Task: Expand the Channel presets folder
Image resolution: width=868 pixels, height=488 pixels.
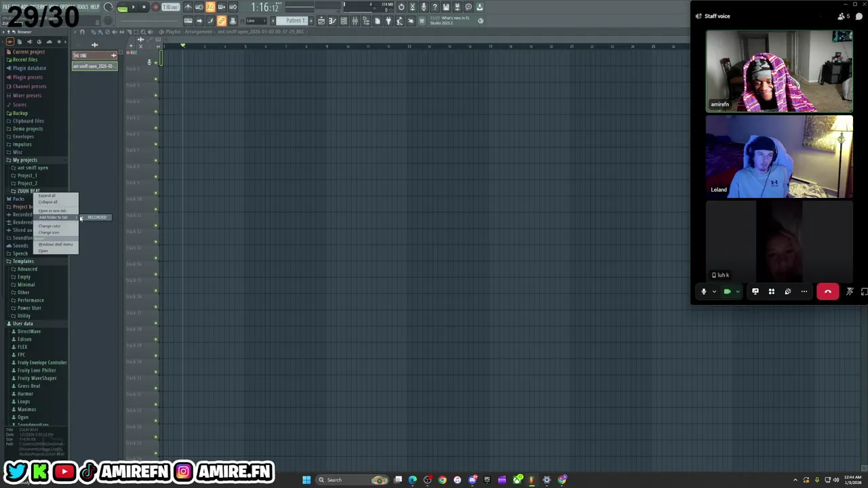Action: tap(29, 86)
